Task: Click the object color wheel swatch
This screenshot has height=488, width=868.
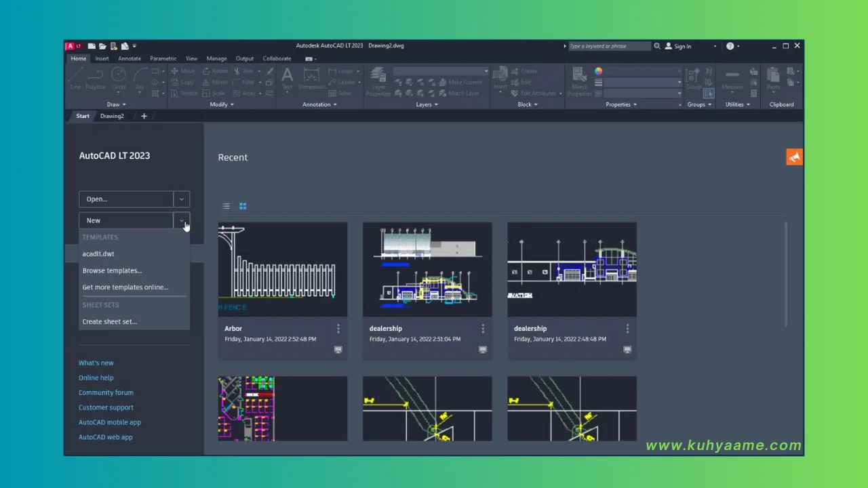Action: tap(598, 71)
